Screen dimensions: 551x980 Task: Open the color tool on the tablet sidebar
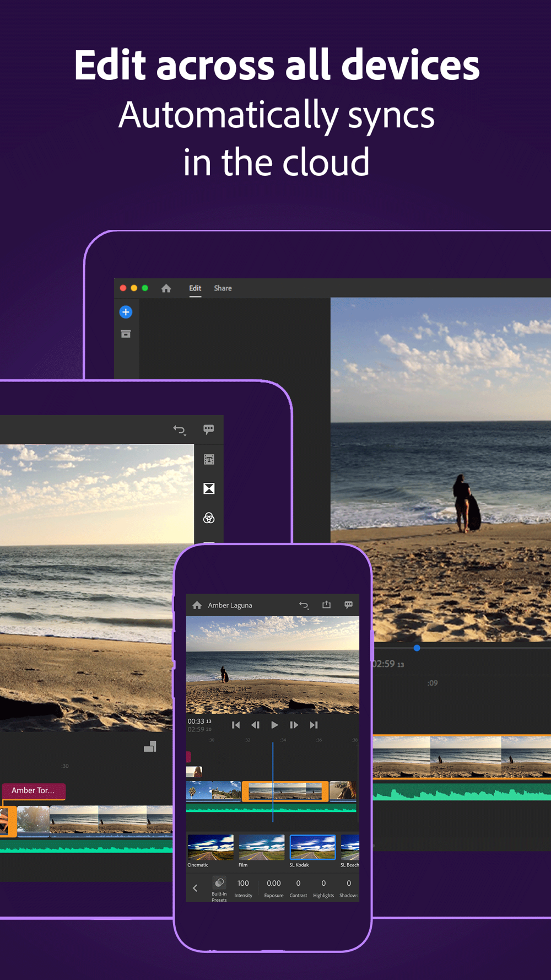(209, 518)
